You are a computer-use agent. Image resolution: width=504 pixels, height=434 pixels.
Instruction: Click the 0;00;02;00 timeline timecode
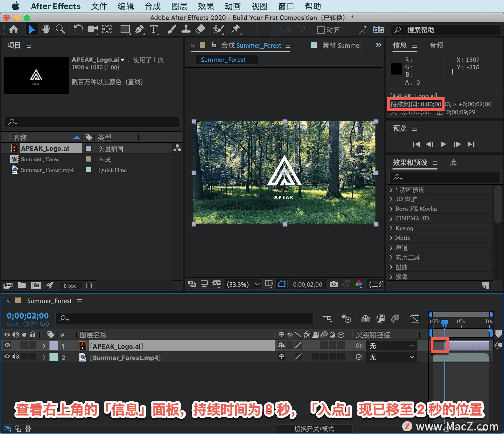click(x=28, y=316)
